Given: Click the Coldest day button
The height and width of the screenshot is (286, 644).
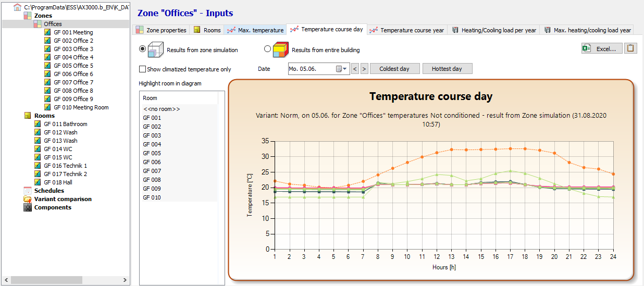Looking at the screenshot, I should point(394,69).
